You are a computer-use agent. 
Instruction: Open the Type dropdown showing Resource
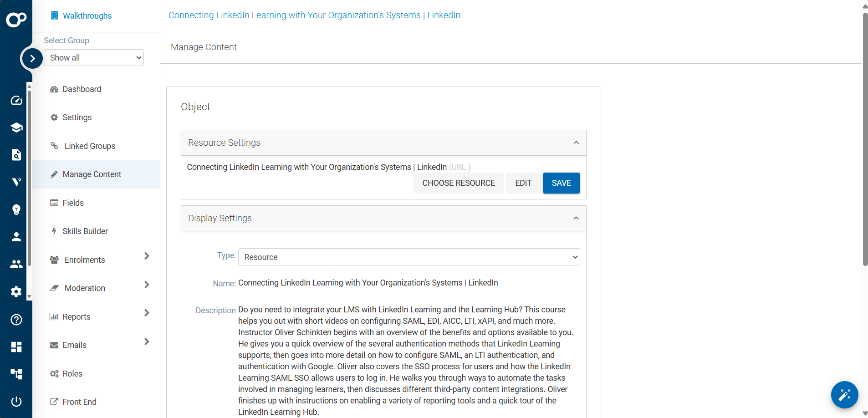tap(409, 257)
